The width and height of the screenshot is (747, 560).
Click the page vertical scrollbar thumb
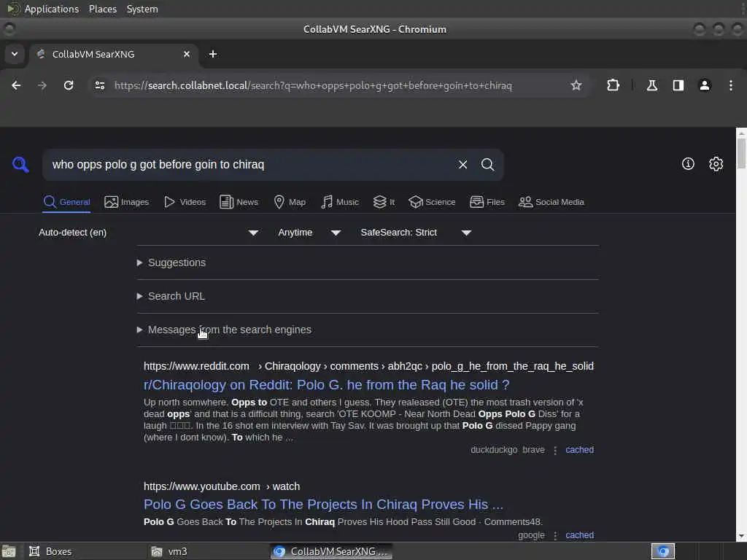741,152
